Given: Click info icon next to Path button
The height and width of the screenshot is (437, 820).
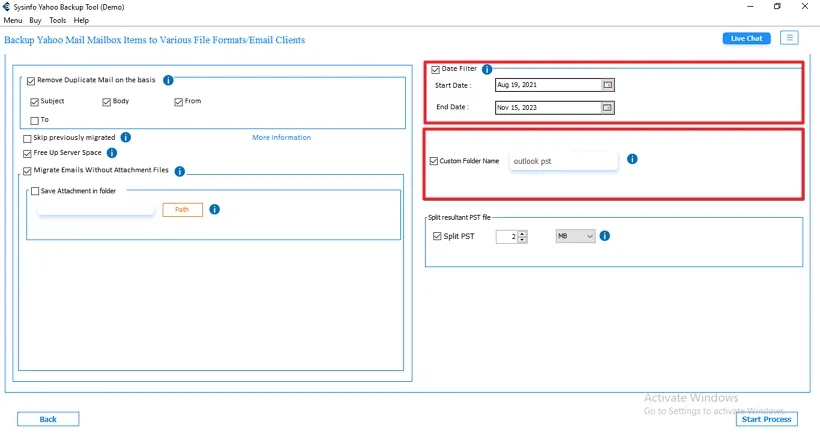Looking at the screenshot, I should pyautogui.click(x=214, y=209).
